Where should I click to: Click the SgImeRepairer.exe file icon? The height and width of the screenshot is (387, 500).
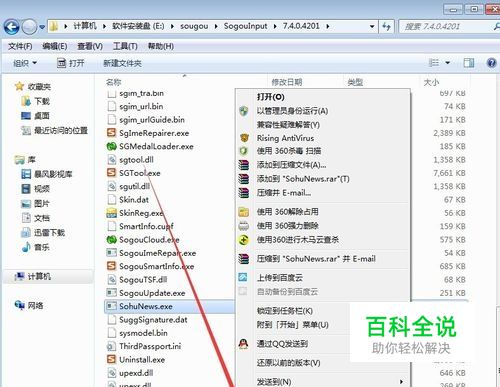click(111, 133)
